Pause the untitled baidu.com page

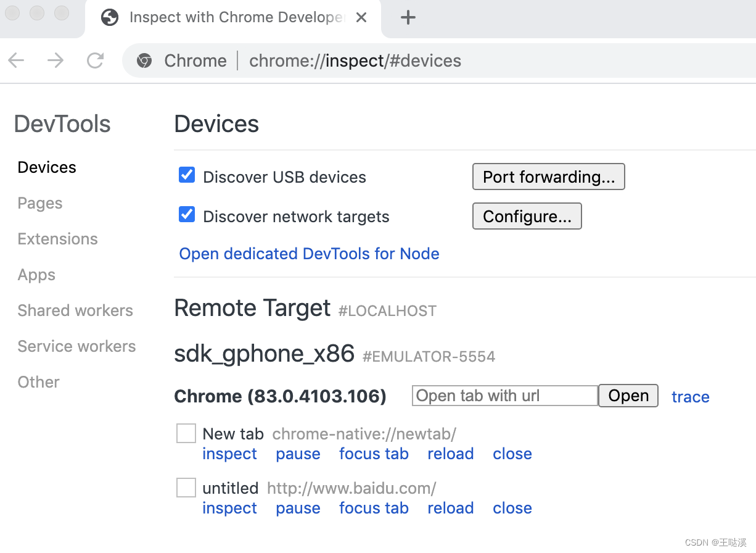pyautogui.click(x=298, y=508)
